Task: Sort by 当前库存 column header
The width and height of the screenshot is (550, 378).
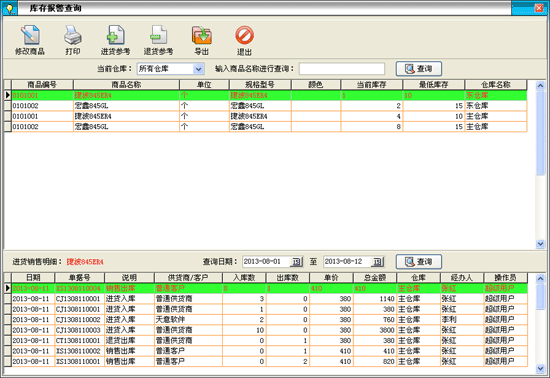Action: [371, 85]
